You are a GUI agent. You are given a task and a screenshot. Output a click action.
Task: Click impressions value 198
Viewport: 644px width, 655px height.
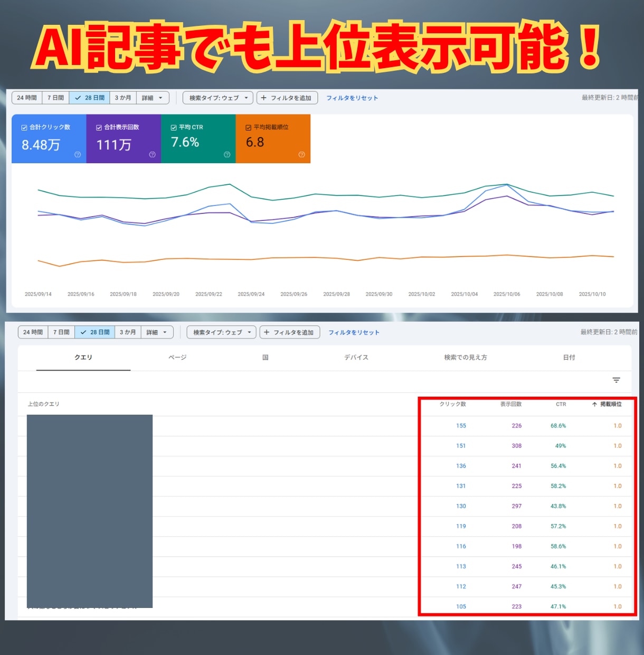(x=516, y=546)
